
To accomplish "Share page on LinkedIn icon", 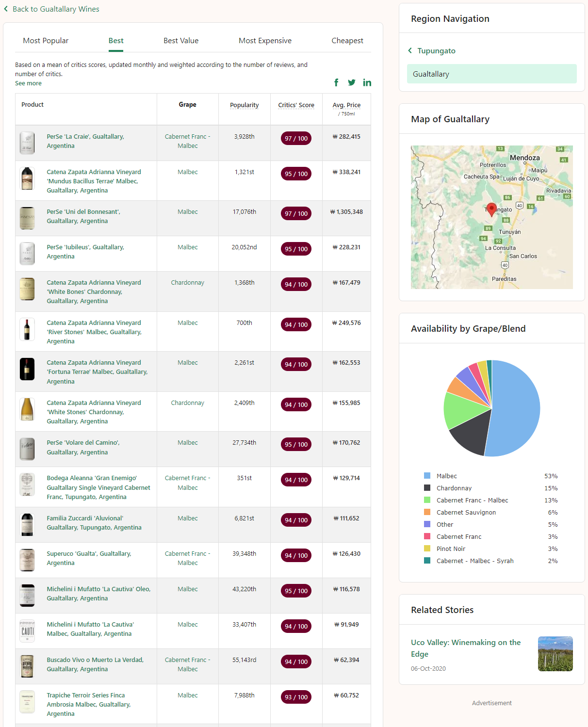I will coord(367,82).
